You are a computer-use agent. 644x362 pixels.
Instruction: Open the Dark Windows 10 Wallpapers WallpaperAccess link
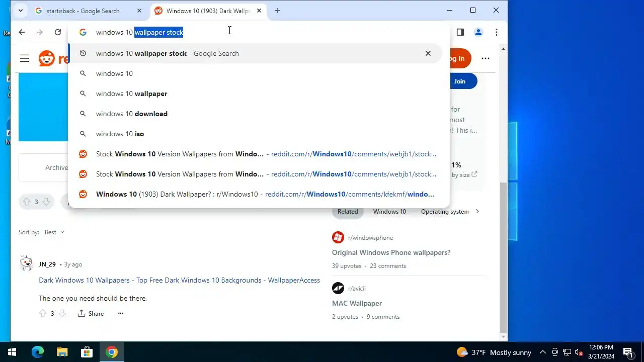tap(179, 280)
